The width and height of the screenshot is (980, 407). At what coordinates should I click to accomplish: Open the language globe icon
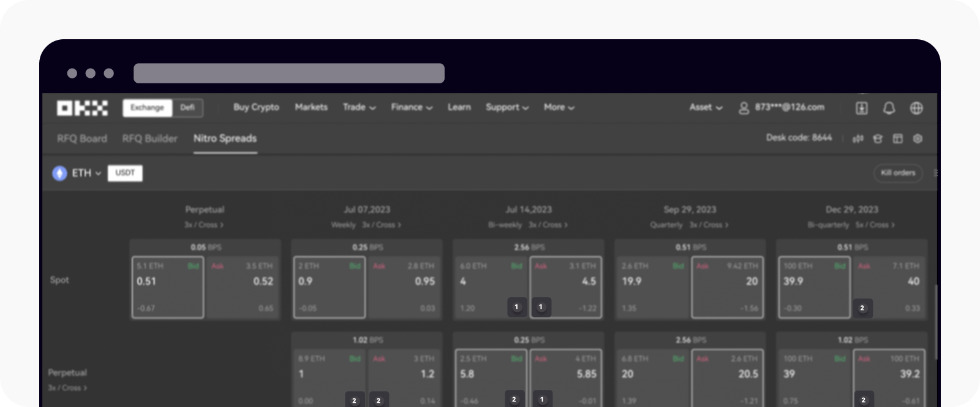click(x=916, y=108)
